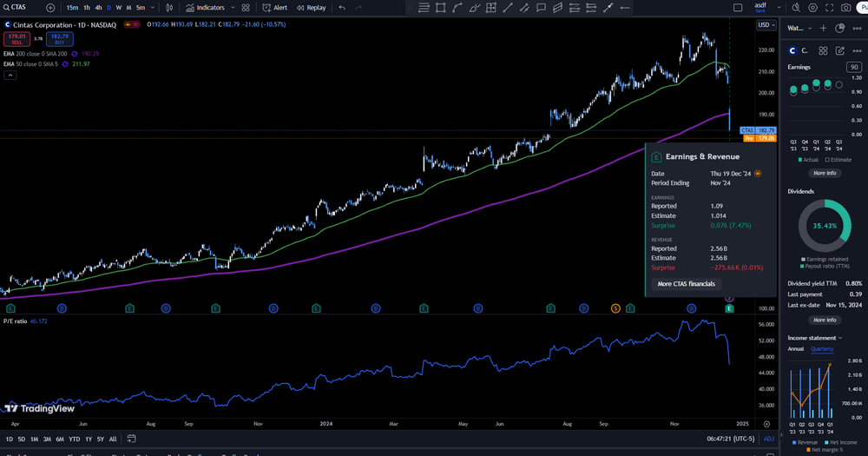Select the W weekly timeframe
868x456 pixels.
118,8
